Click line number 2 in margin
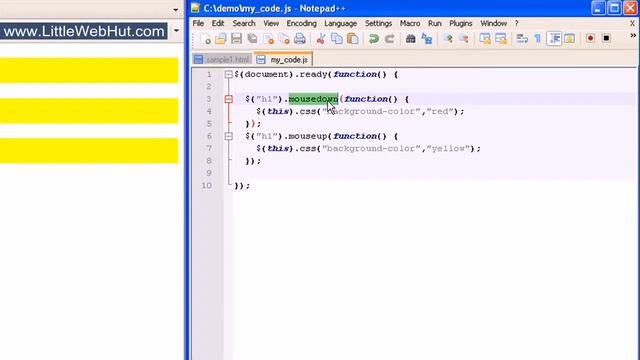The height and width of the screenshot is (360, 640). (209, 87)
